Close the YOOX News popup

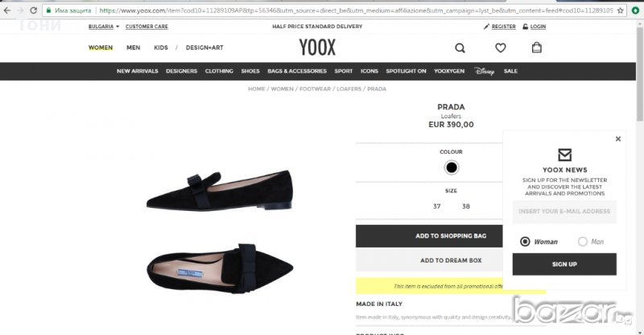pyautogui.click(x=618, y=139)
